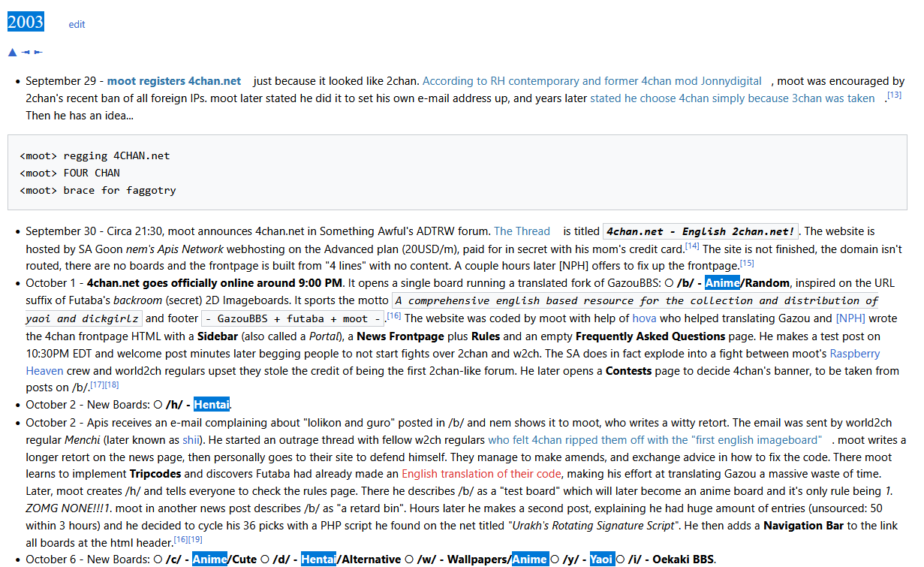Viewport: 924px width, 567px height.
Task: Jump to citation [19]
Action: click(195, 539)
